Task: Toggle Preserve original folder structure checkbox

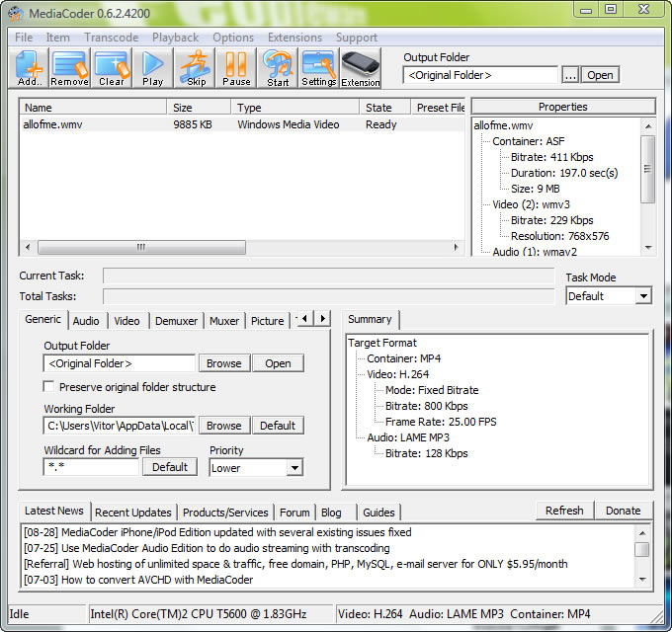Action: (48, 387)
